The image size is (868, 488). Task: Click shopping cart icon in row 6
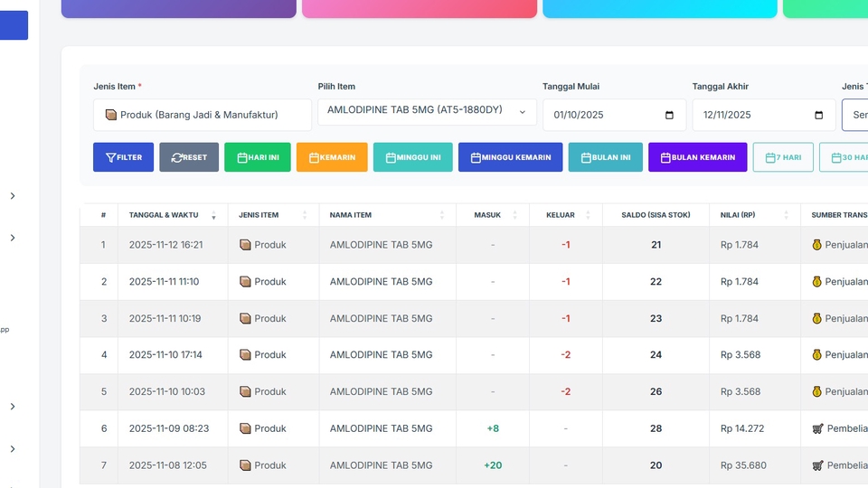click(x=817, y=428)
